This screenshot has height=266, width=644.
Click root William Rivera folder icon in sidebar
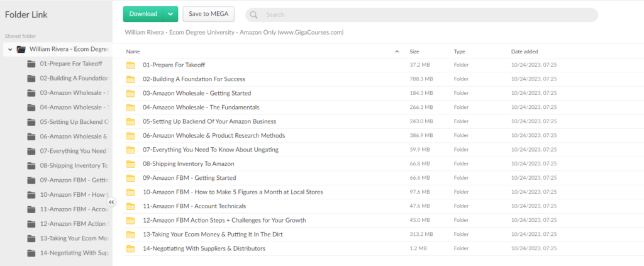[x=21, y=49]
